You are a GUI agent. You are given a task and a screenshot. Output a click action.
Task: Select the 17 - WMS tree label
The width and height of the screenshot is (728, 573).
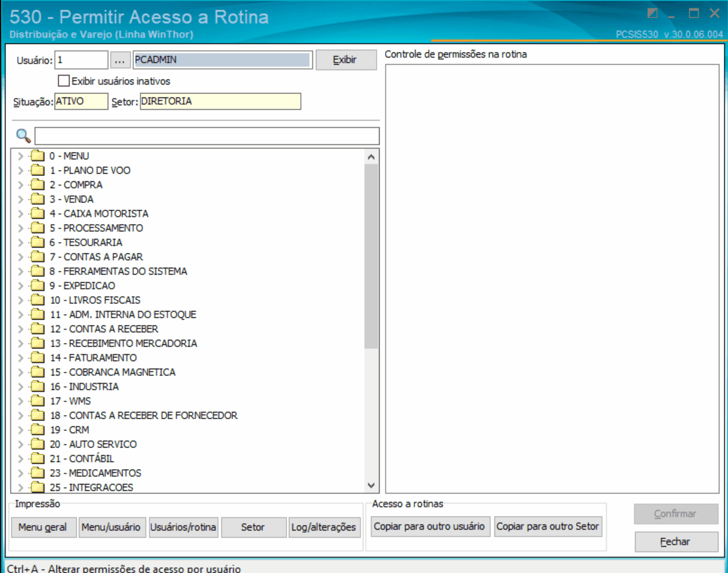pos(70,401)
